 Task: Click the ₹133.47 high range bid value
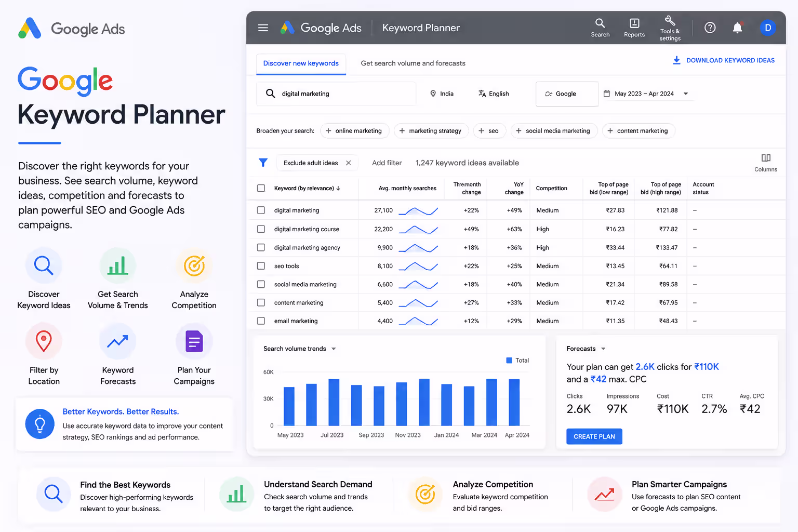(x=667, y=248)
